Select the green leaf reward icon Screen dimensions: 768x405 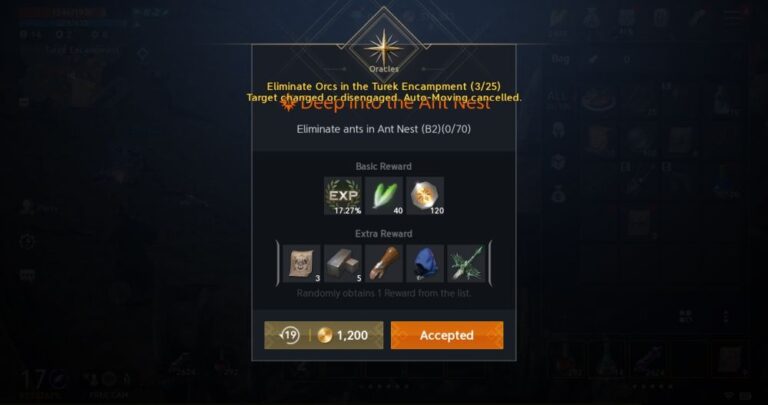(384, 196)
